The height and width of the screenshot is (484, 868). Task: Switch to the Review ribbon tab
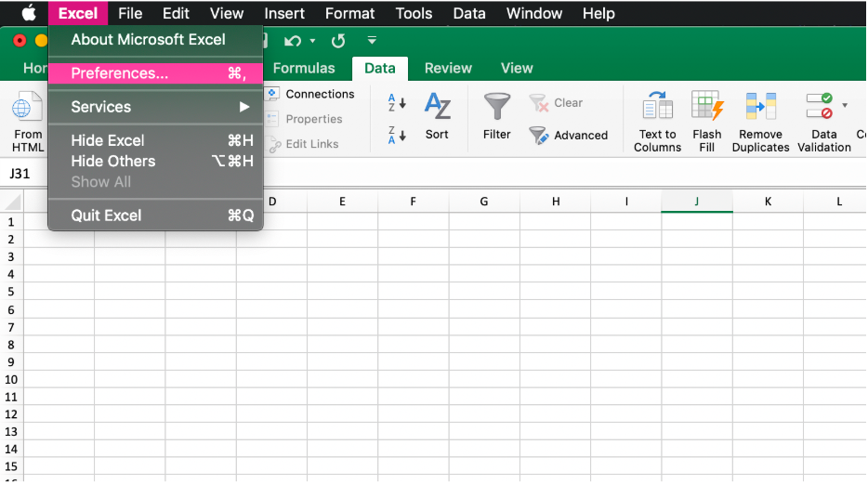tap(448, 68)
